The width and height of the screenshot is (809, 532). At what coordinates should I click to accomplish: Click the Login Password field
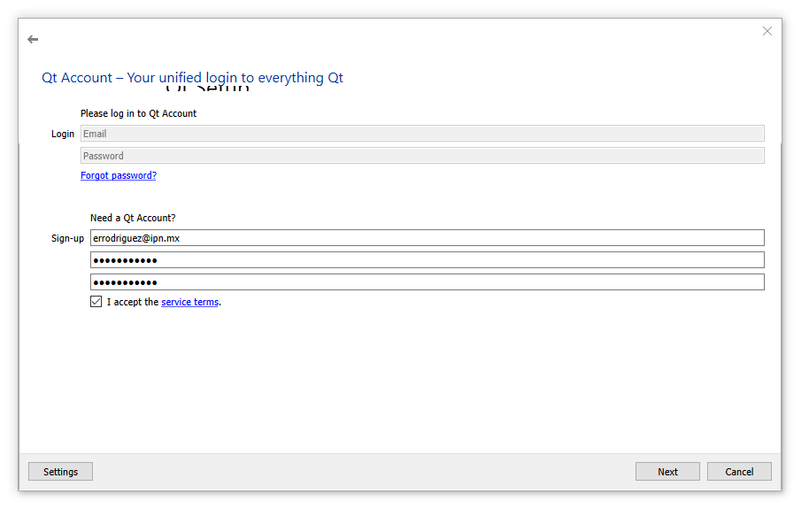(421, 156)
